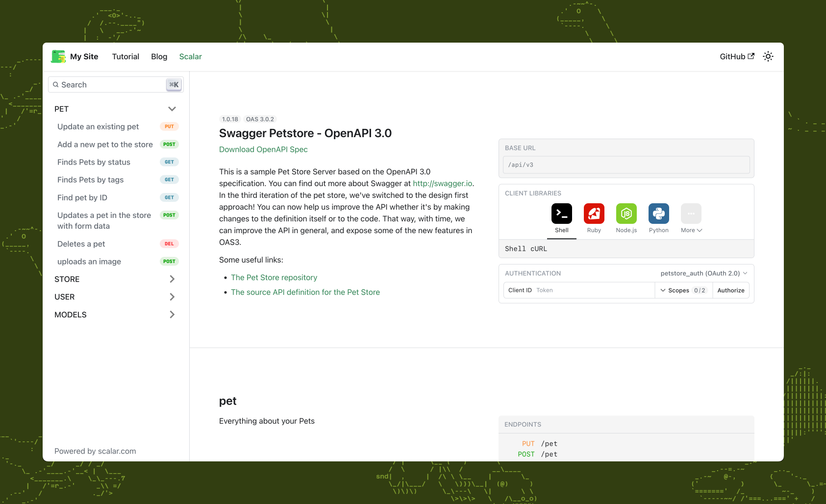Screen dimensions: 826x504
Task: Open the source API definition link
Action: pyautogui.click(x=305, y=292)
